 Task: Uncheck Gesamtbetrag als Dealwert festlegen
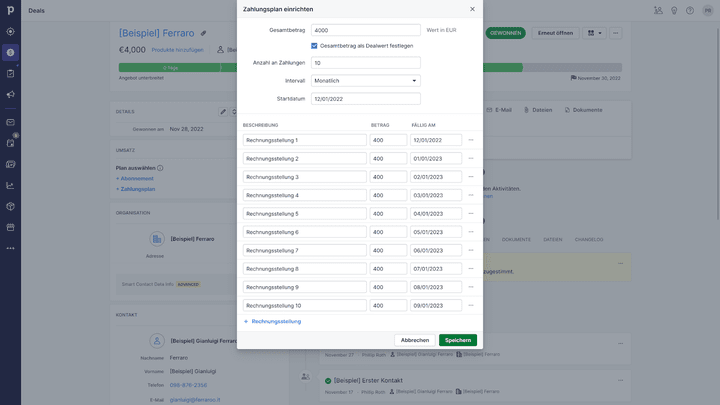[x=314, y=46]
